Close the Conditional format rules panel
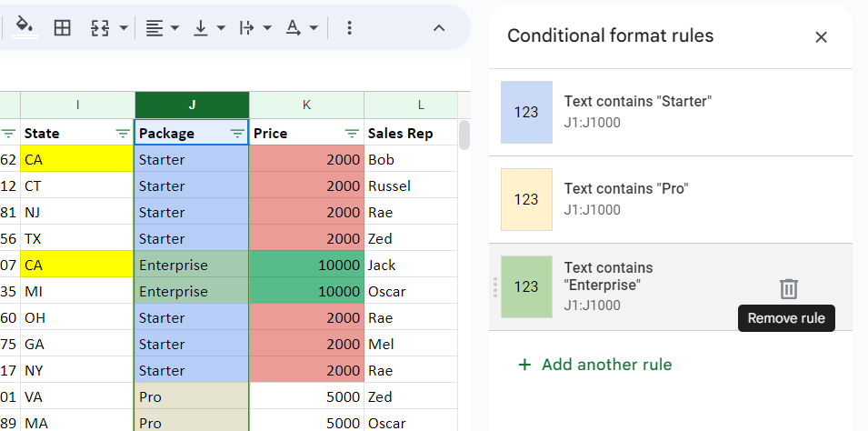This screenshot has height=431, width=868. (x=821, y=37)
